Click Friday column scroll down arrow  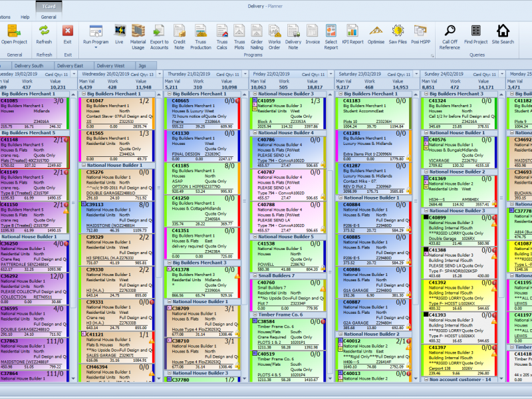coord(331,378)
